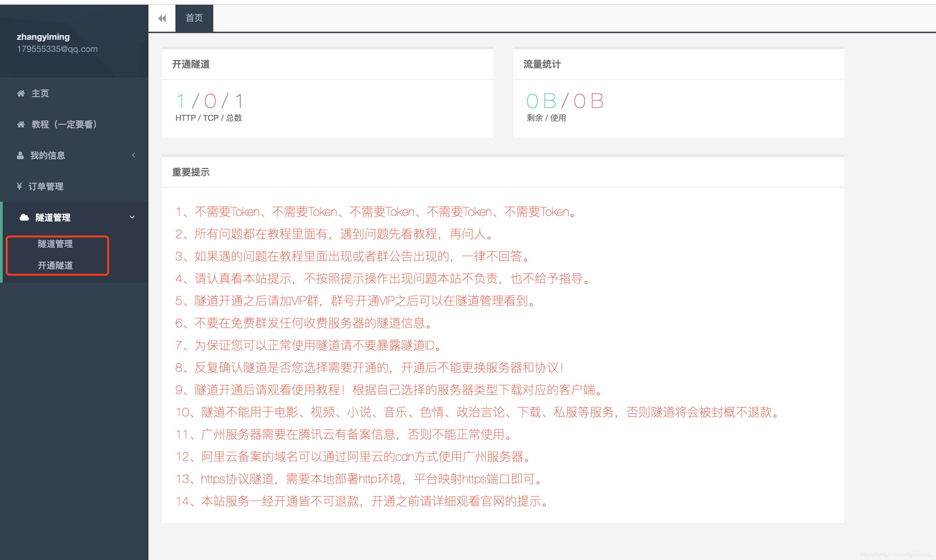
Task: Click the 开通隧道 card heading
Action: click(x=191, y=64)
